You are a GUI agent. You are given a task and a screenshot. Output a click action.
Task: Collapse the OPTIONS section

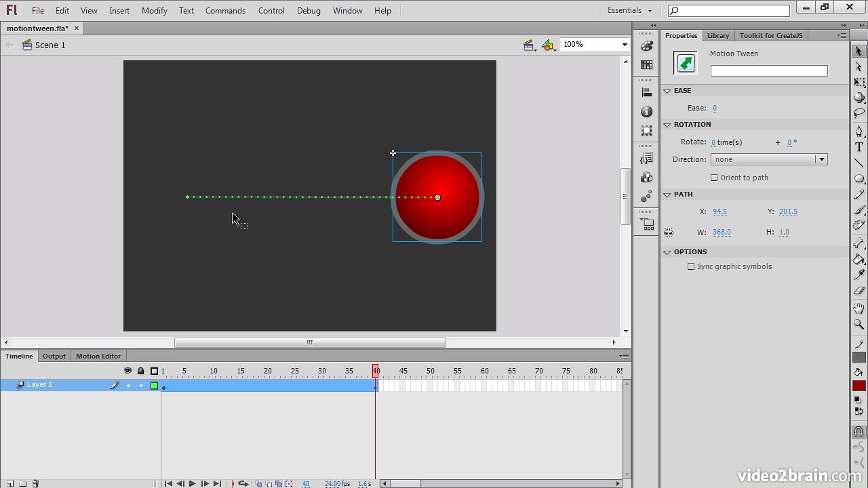[667, 251]
